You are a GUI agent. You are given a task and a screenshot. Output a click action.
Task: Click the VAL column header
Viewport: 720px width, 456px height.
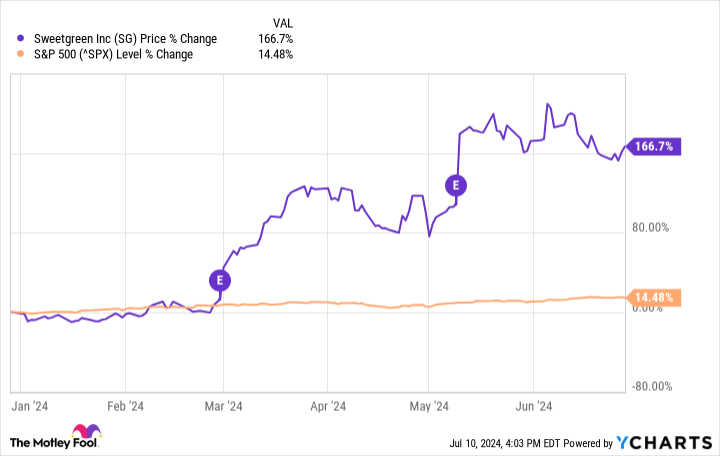tap(282, 21)
